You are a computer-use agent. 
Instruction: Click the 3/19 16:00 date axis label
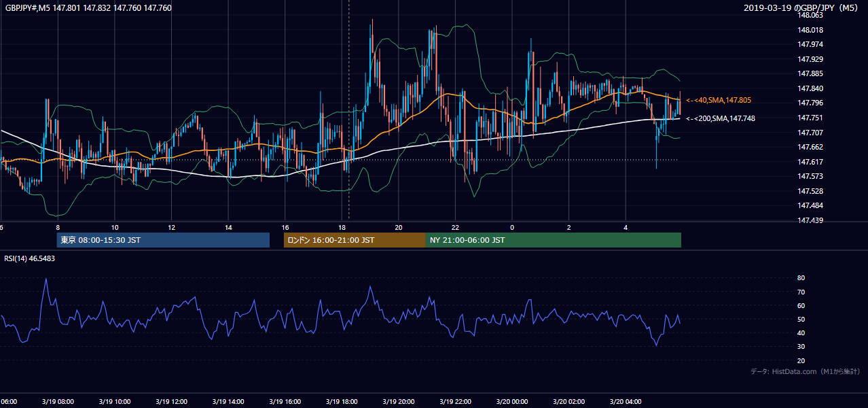pos(285,402)
